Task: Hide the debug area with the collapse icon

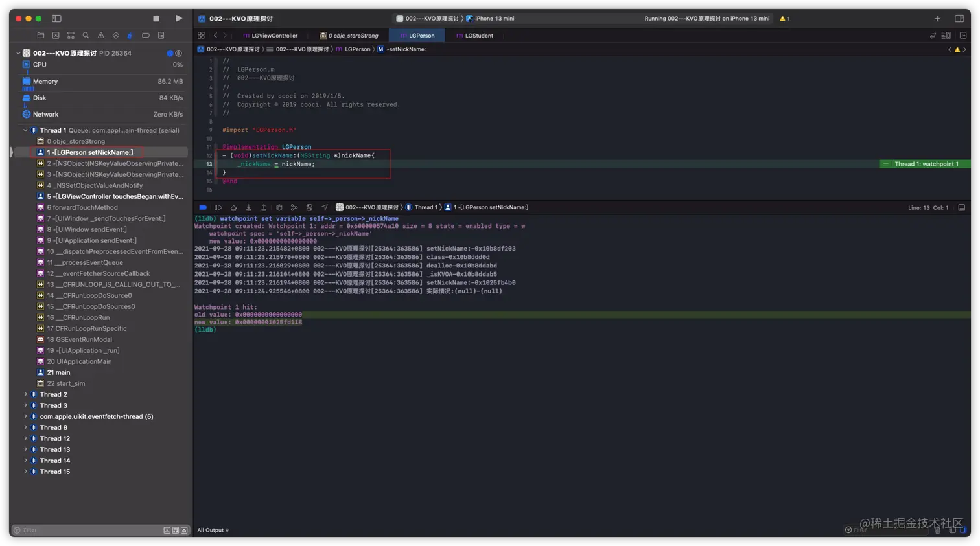Action: pos(962,208)
